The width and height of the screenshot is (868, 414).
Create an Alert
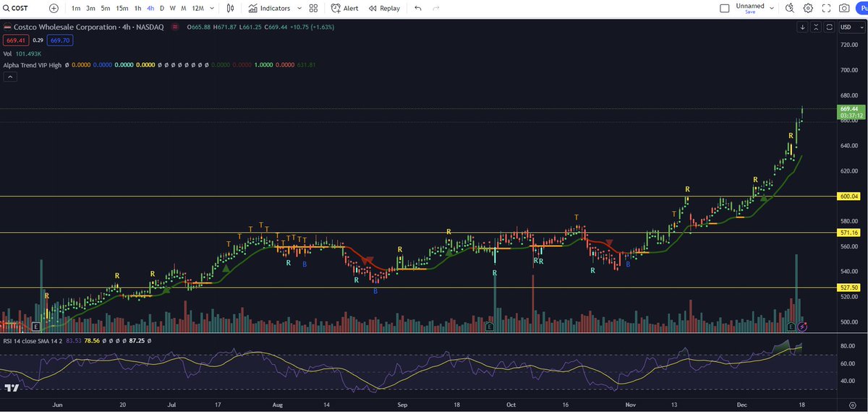[x=345, y=8]
